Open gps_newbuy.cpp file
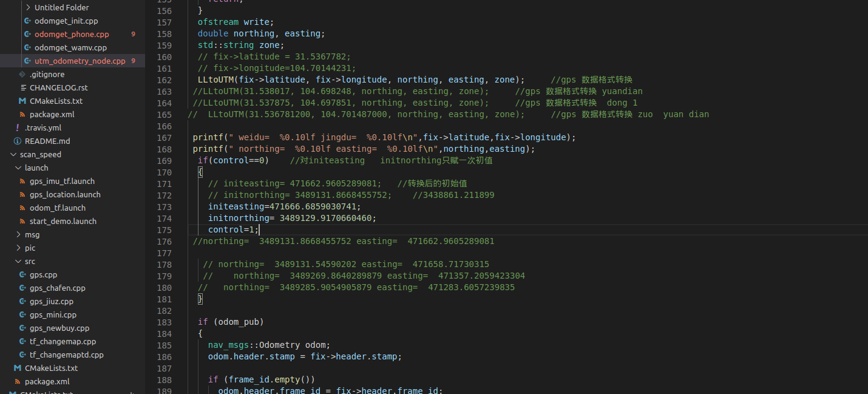 click(x=59, y=328)
